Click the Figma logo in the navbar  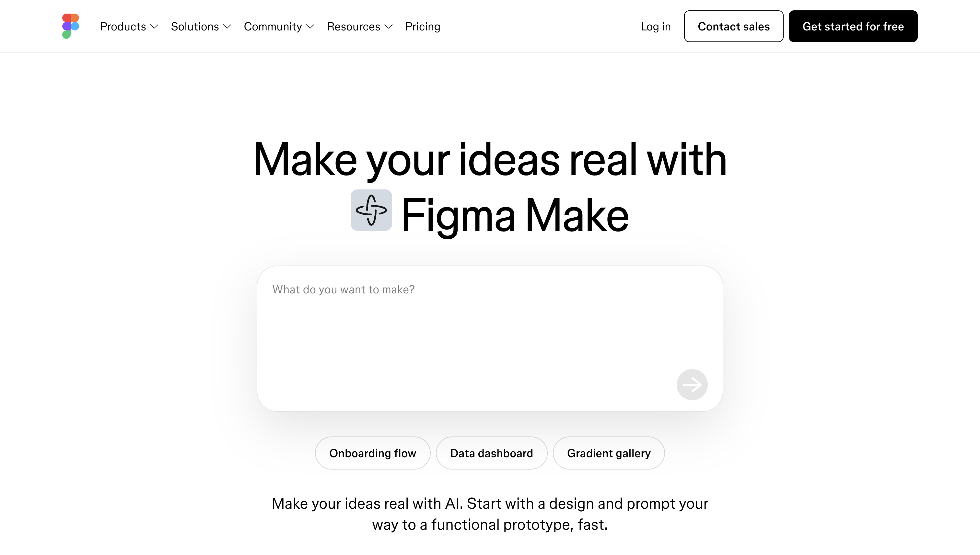[x=71, y=26]
